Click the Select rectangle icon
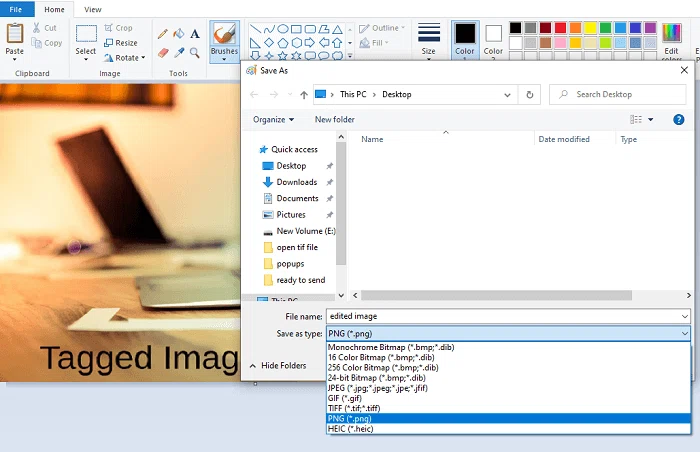Viewport: 700px width, 452px height. [x=86, y=34]
